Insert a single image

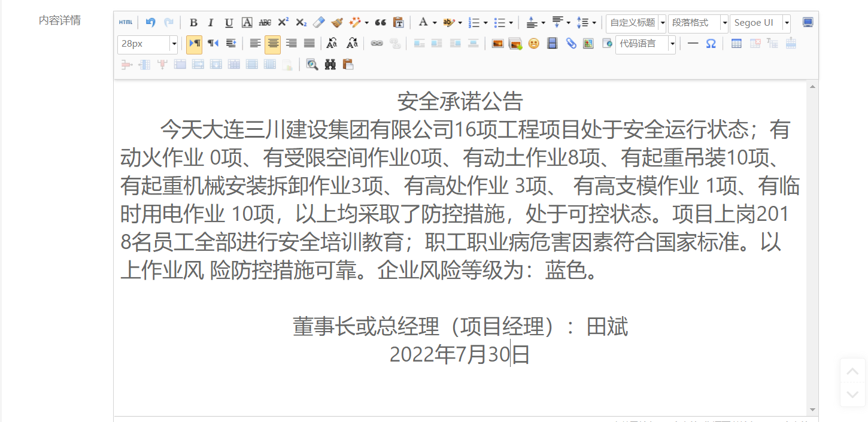coord(497,43)
